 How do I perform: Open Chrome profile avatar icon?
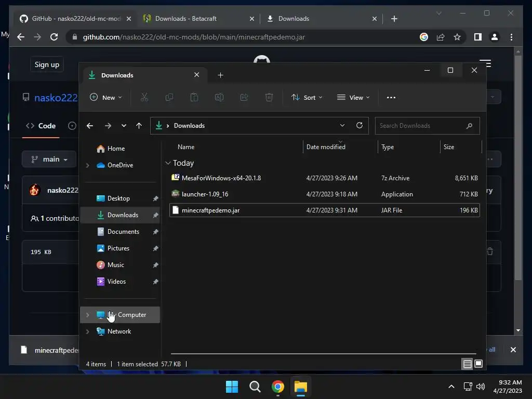(x=495, y=37)
